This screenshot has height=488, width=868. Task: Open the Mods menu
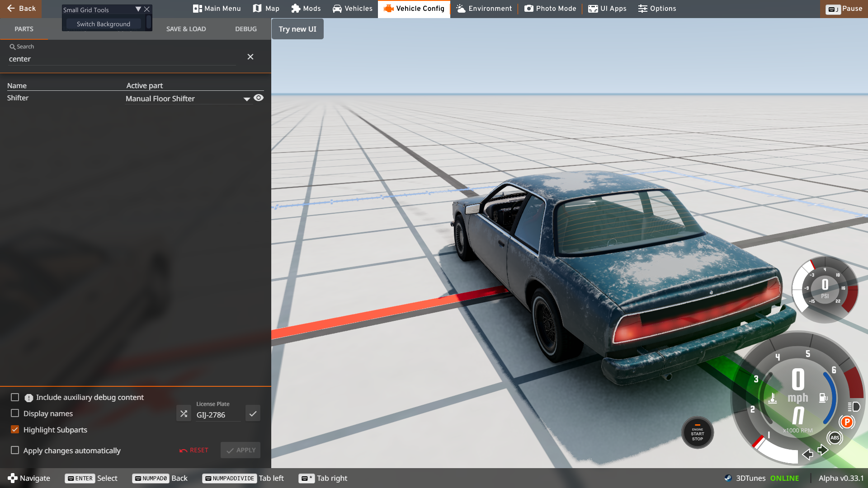tap(306, 9)
